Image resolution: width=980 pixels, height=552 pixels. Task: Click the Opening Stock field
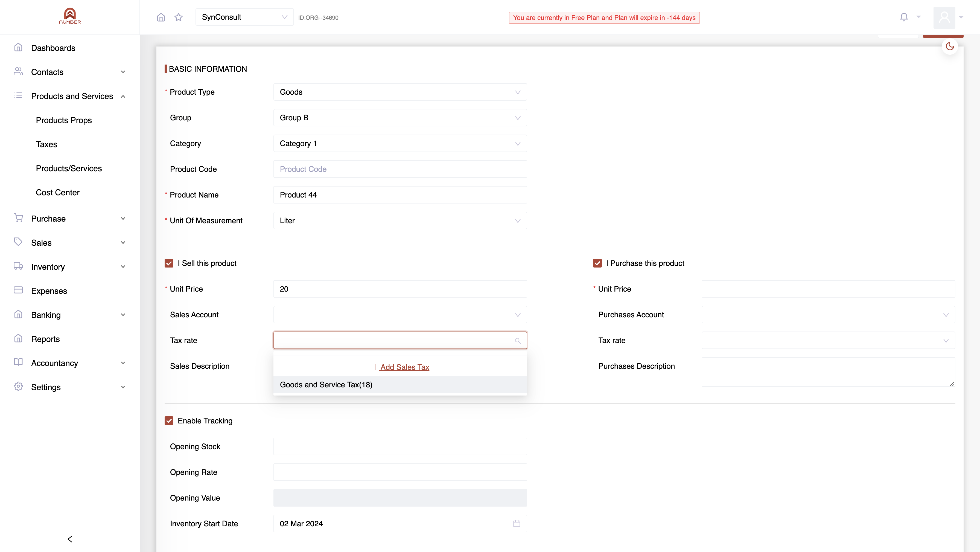(x=400, y=446)
